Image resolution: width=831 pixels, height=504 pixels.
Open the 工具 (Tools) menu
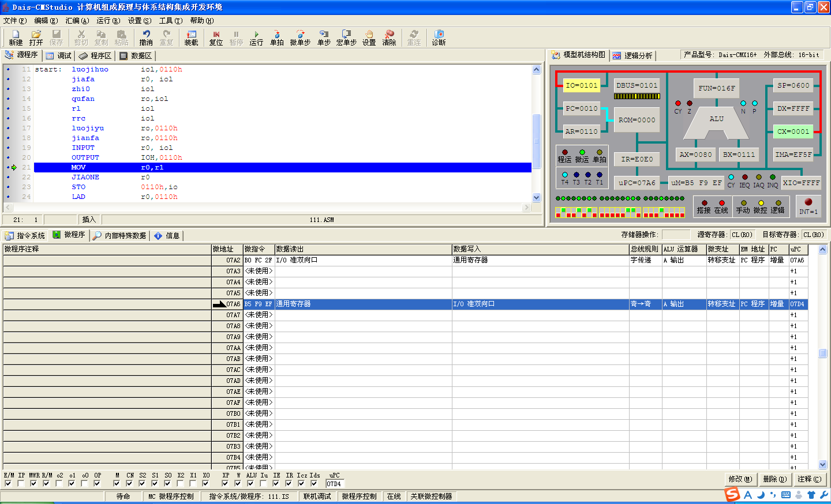point(170,21)
